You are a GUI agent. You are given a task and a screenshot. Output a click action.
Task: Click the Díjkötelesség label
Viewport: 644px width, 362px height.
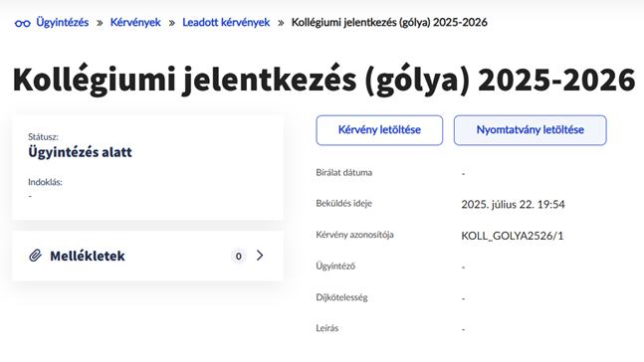(x=341, y=297)
